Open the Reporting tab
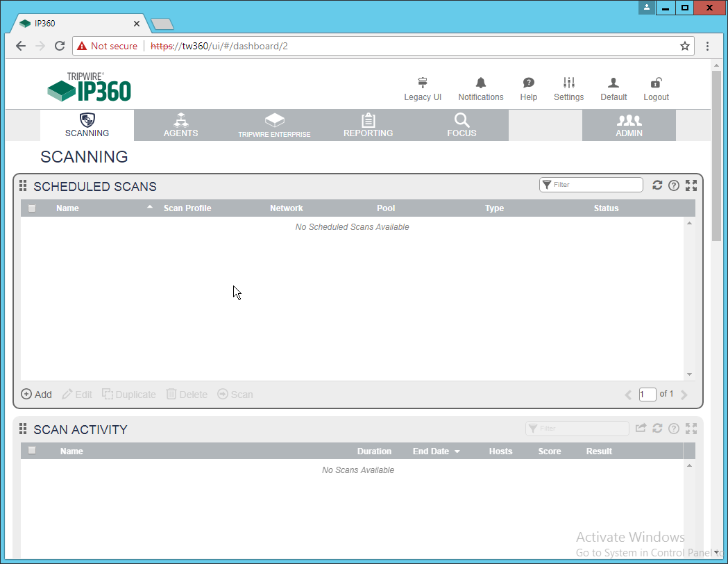 point(369,126)
